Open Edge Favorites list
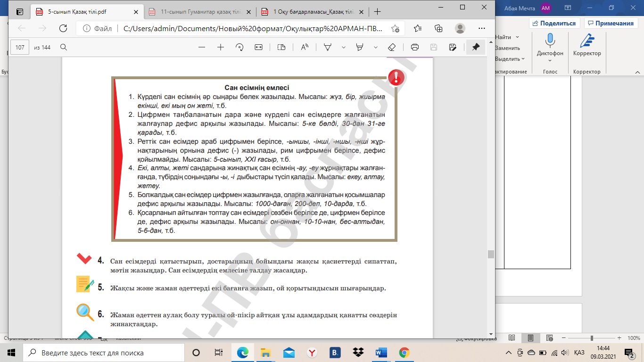 (418, 28)
